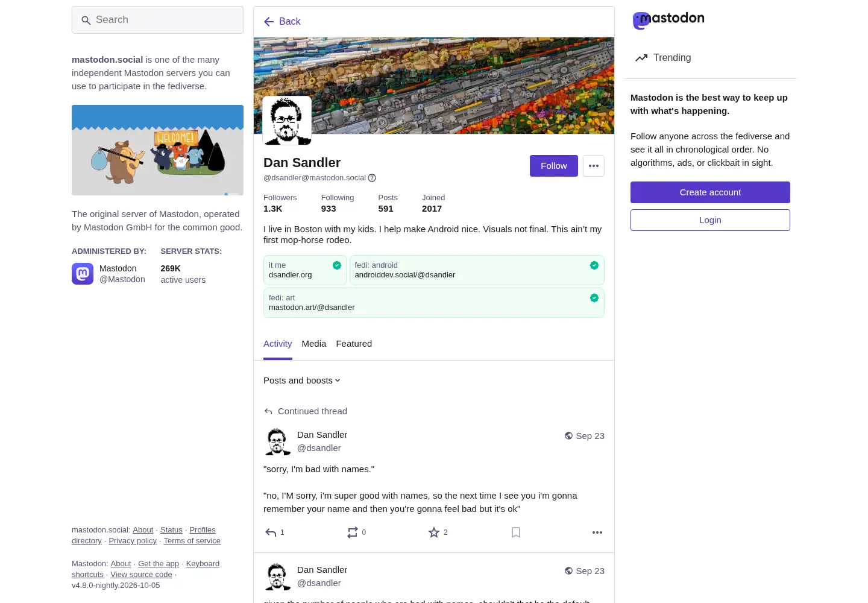The width and height of the screenshot is (868, 603).
Task: Open the Terms of service link
Action: coord(192,541)
